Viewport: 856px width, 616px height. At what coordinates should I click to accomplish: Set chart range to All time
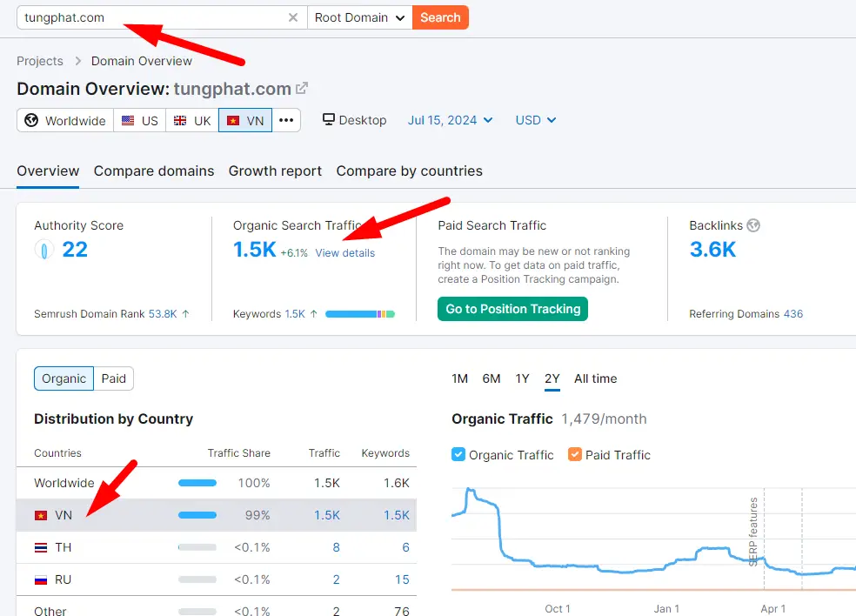click(596, 378)
